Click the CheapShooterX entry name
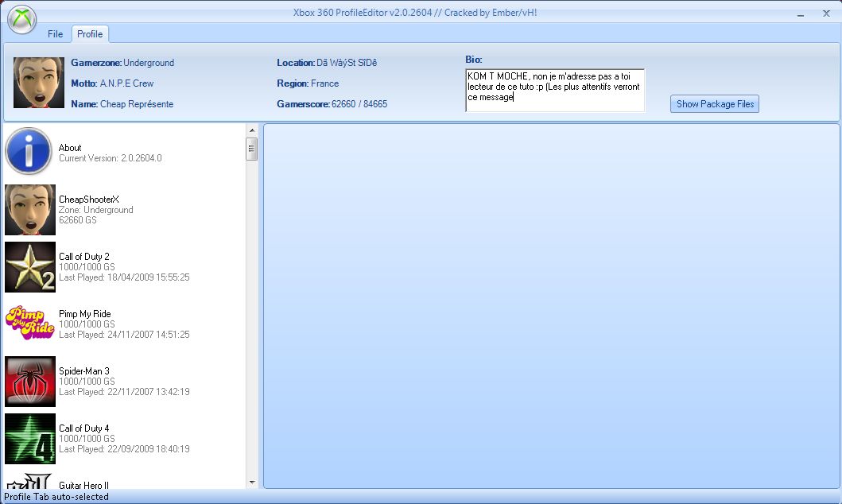This screenshot has width=842, height=504. (x=88, y=199)
